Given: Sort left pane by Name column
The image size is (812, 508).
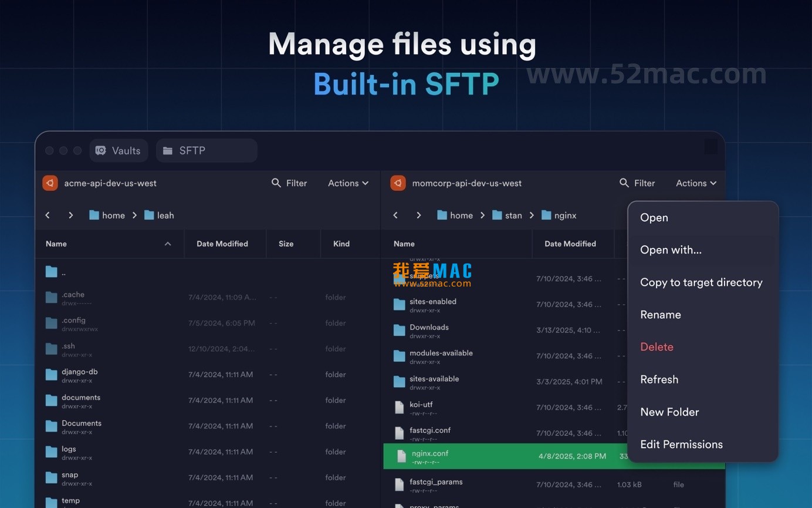Looking at the screenshot, I should coord(56,244).
